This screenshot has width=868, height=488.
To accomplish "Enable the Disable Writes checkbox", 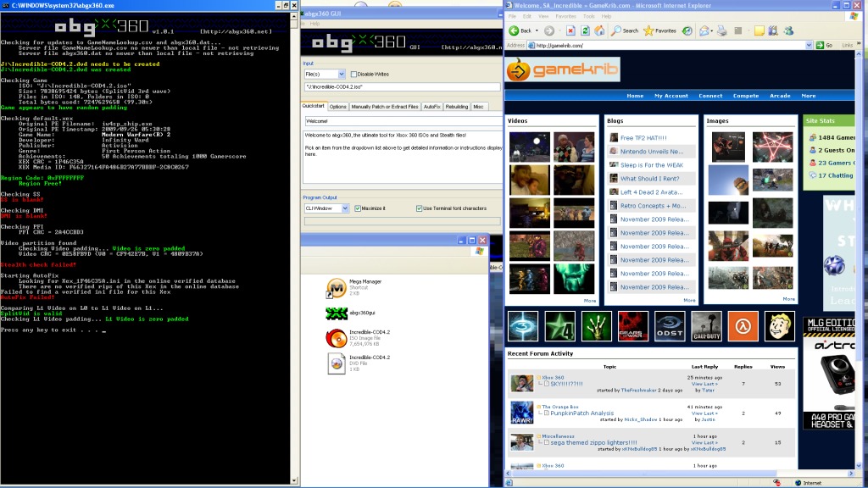I will pos(353,75).
